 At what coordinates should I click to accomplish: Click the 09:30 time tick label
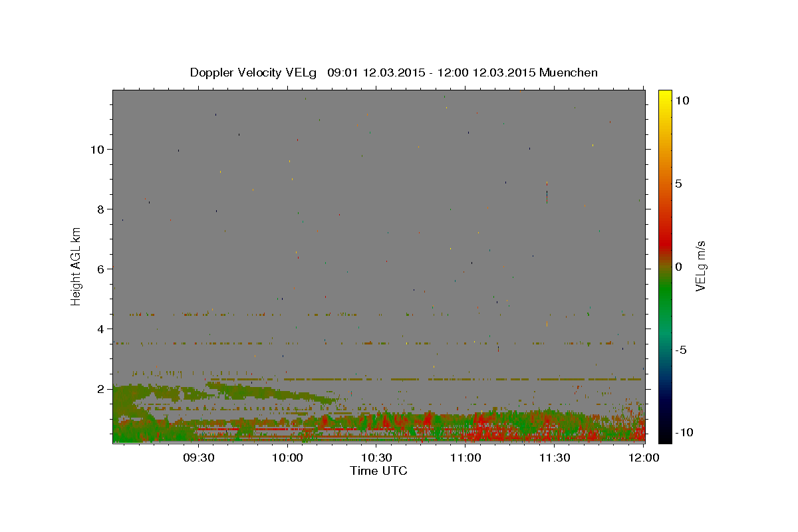(198, 458)
